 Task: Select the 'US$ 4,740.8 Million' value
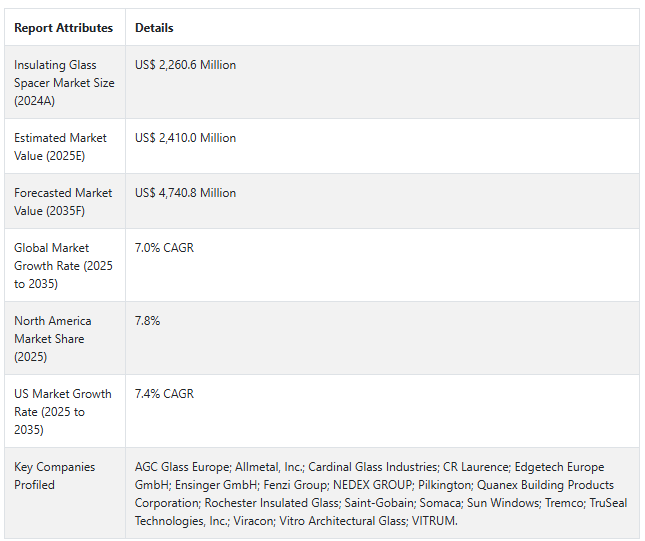click(185, 193)
